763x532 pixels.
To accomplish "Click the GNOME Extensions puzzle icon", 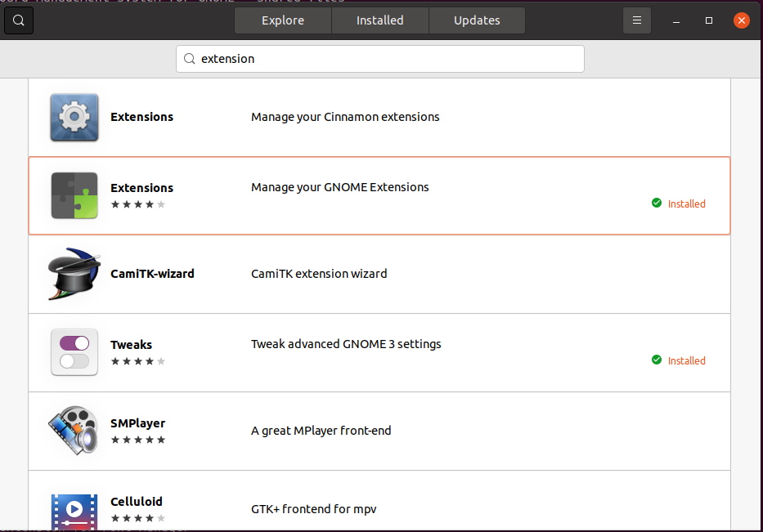I will point(74,195).
